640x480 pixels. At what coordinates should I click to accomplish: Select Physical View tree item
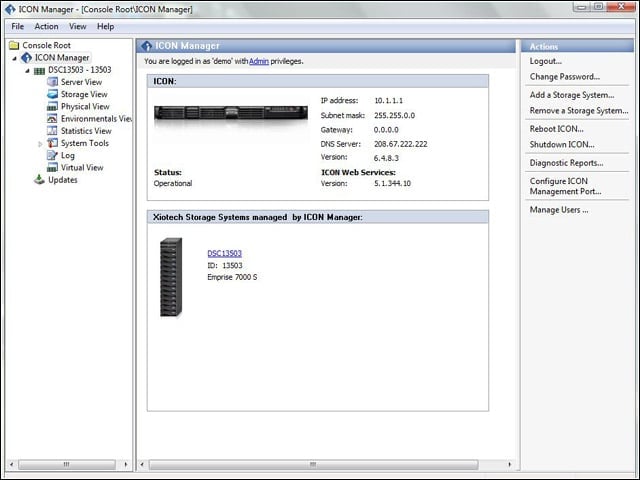pos(85,107)
